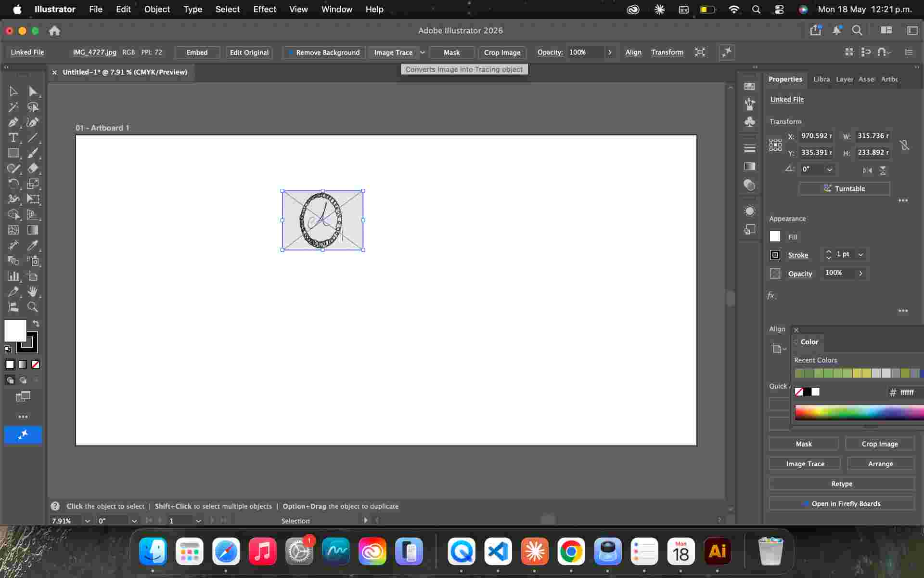Select the Rotate tool

point(13,184)
